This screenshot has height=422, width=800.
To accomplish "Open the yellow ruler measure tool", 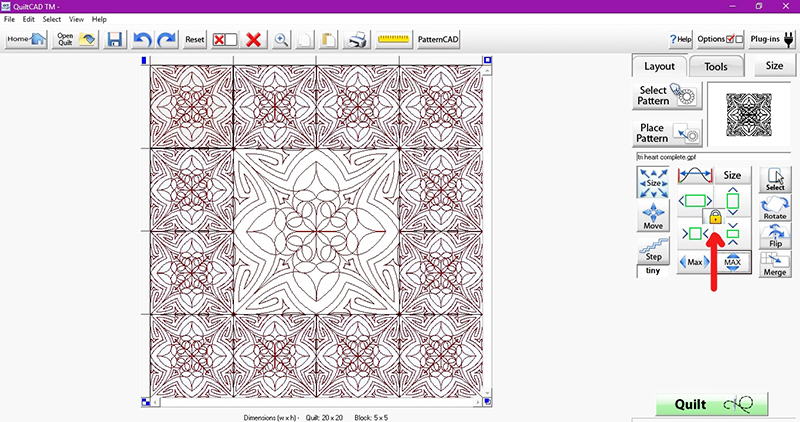I will point(393,39).
